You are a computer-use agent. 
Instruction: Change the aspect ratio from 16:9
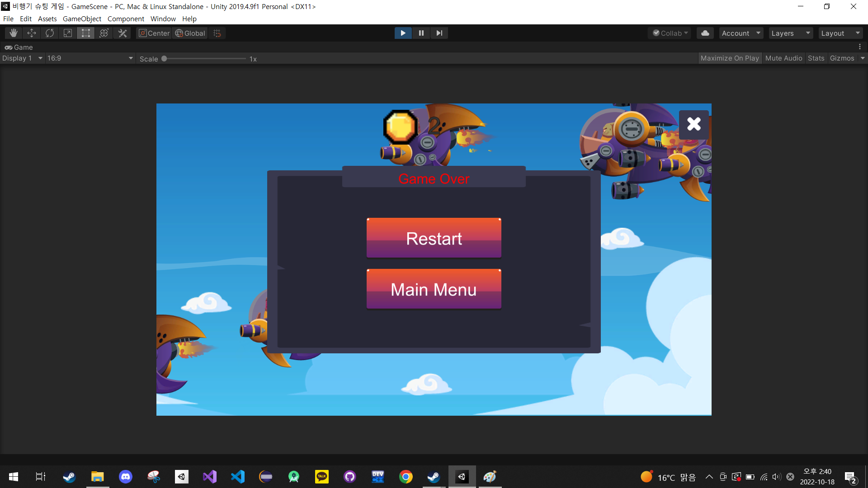point(90,58)
